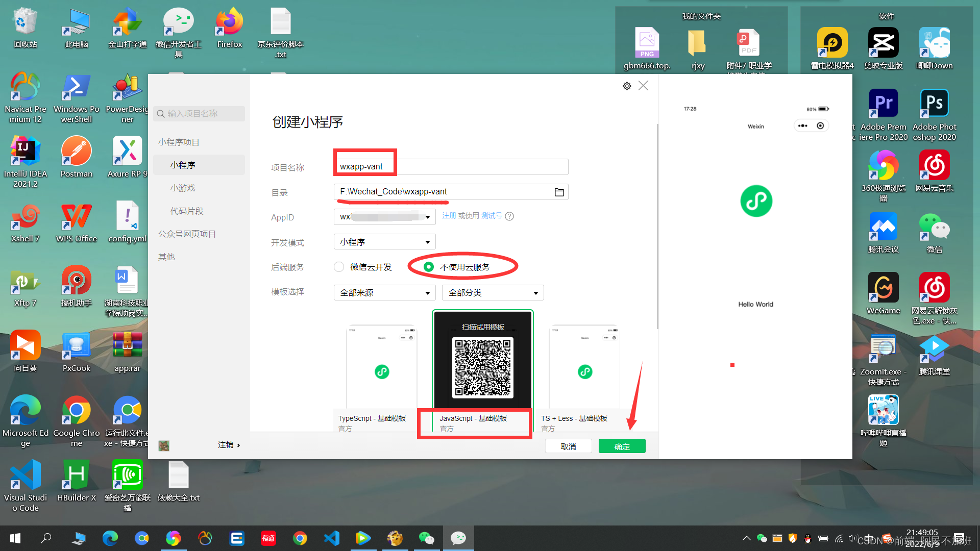Open the 开发模式 小程序 dropdown
This screenshot has height=551, width=980.
385,242
